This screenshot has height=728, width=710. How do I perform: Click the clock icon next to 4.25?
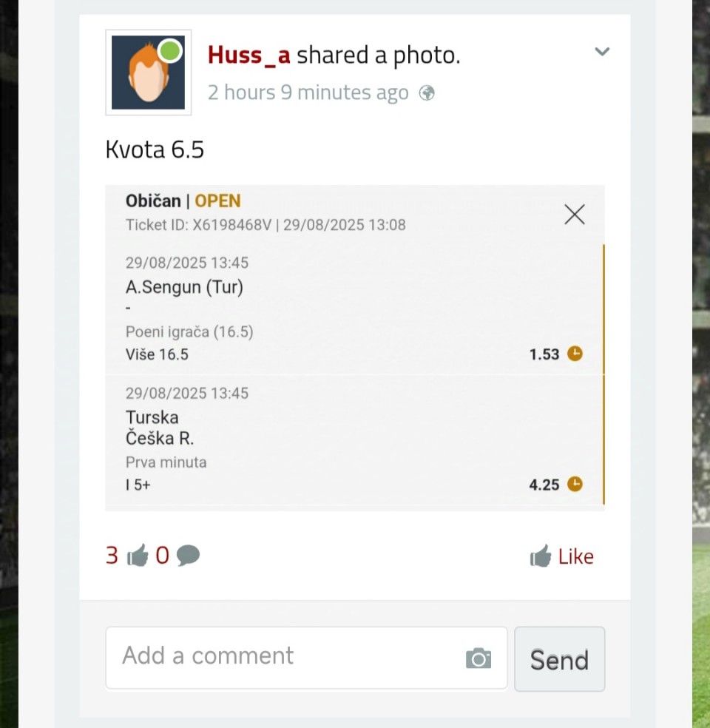(x=575, y=484)
